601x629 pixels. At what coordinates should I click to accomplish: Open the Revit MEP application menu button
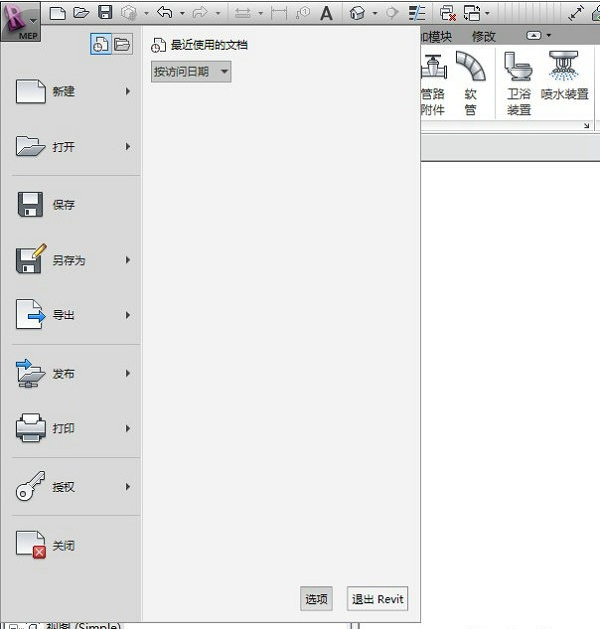[20, 21]
